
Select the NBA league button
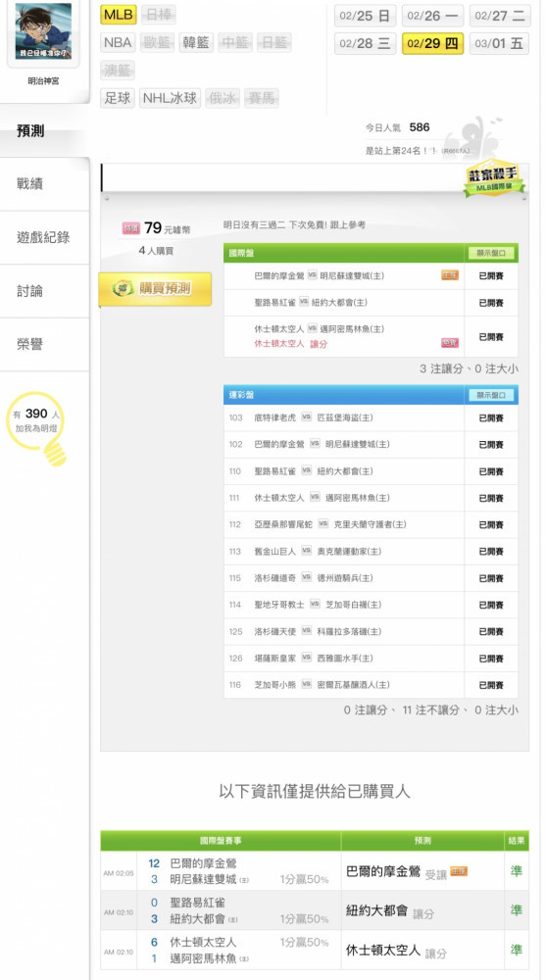click(x=119, y=43)
